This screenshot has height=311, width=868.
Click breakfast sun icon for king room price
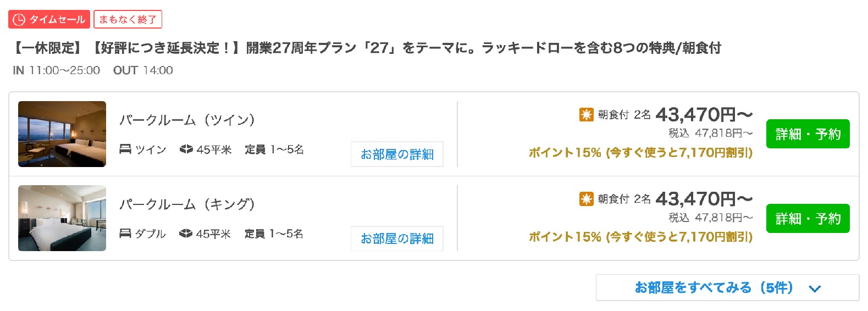pos(587,199)
